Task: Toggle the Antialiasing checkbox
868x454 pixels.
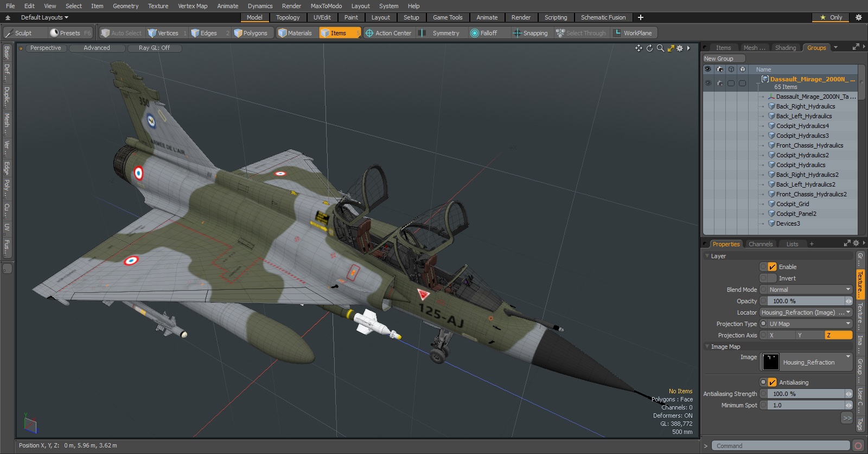Action: (x=773, y=382)
